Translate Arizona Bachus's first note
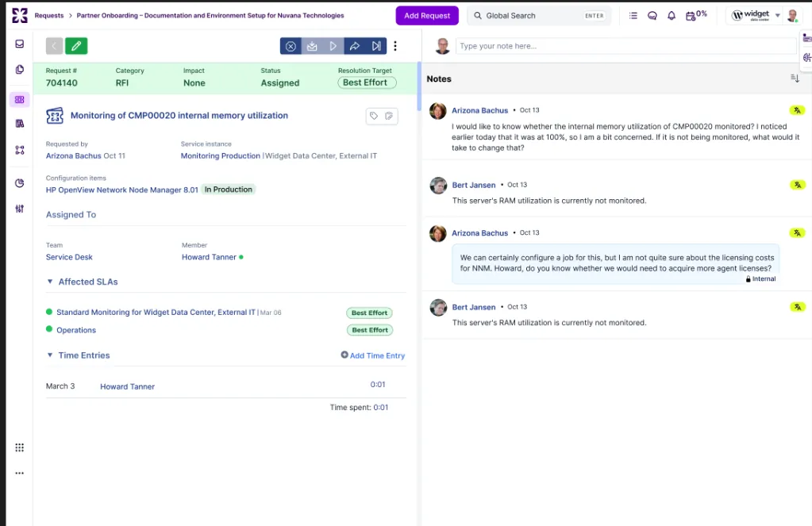The height and width of the screenshot is (526, 812). point(798,110)
